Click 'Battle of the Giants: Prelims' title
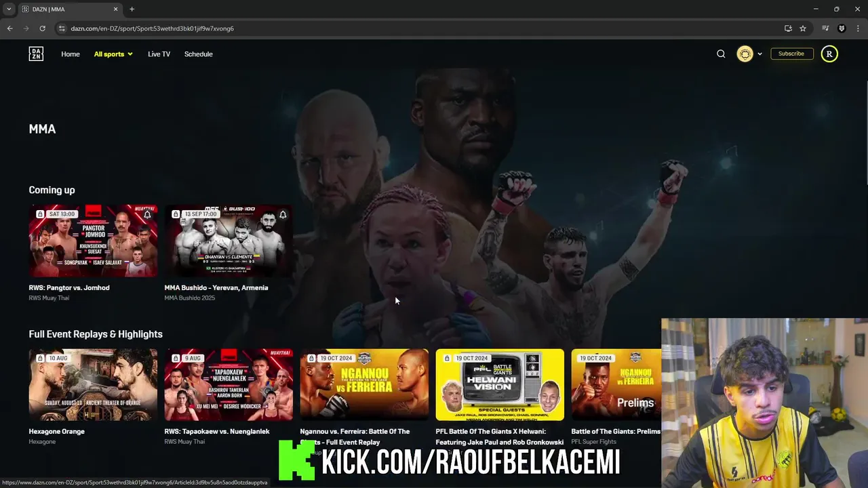This screenshot has height=488, width=868. [616, 431]
